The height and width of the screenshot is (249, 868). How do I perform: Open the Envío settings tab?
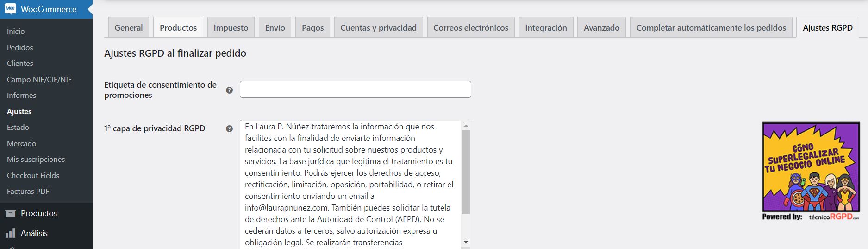point(275,27)
